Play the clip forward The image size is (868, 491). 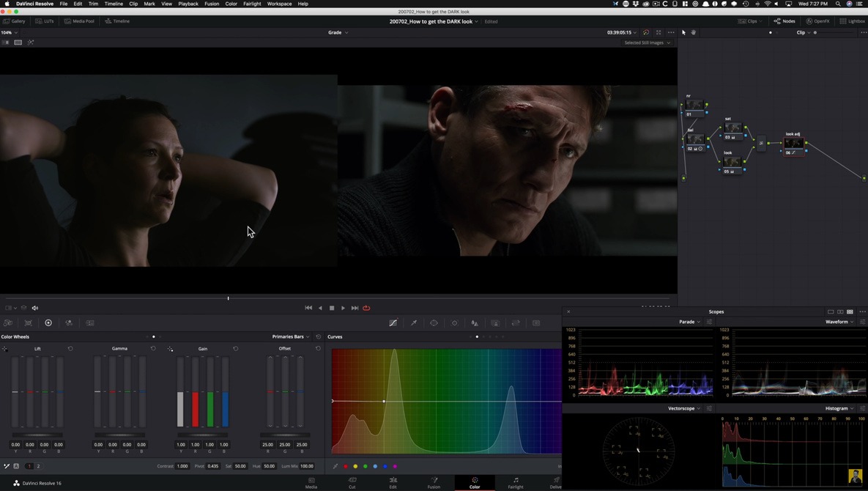[344, 308]
